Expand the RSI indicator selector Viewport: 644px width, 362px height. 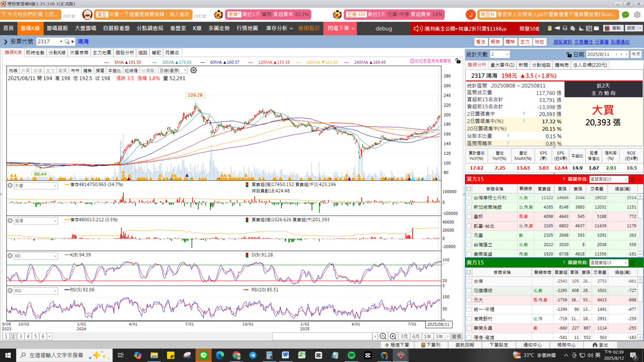tap(55, 291)
